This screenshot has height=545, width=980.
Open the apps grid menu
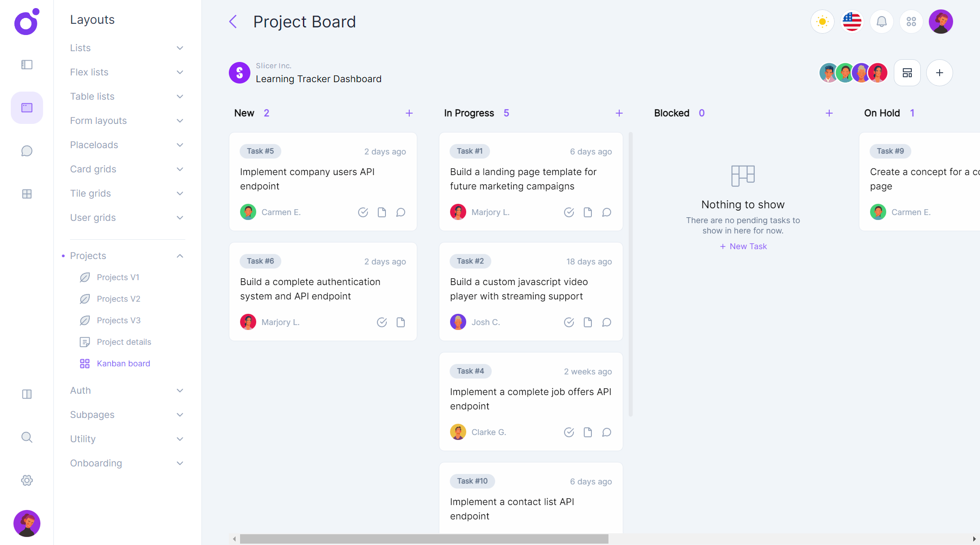[x=911, y=21]
